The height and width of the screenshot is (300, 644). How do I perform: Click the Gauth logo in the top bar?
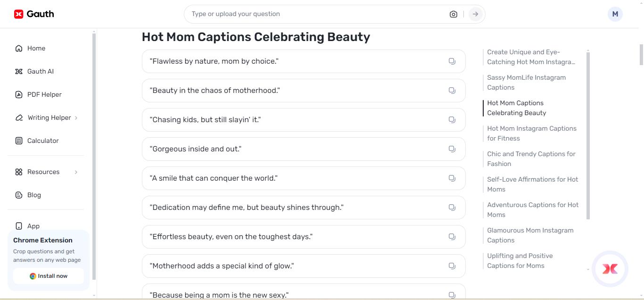(33, 14)
